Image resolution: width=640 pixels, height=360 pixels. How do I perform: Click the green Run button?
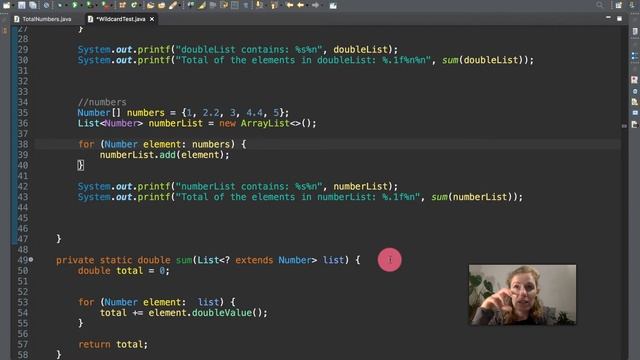click(x=74, y=5)
